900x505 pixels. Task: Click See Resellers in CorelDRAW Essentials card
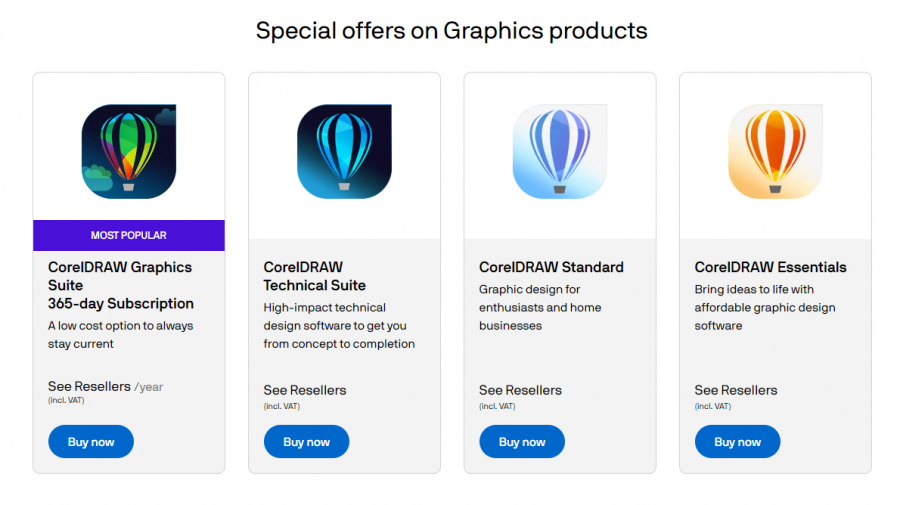736,390
